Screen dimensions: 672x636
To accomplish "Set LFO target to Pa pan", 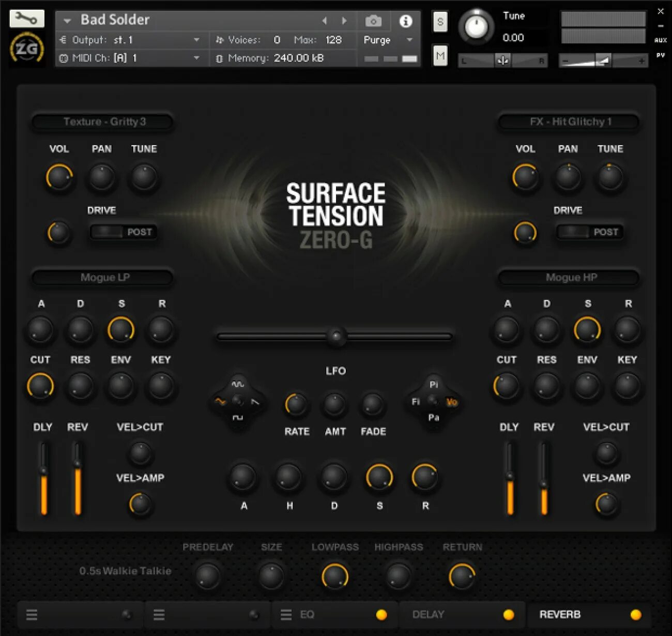I will tap(434, 418).
